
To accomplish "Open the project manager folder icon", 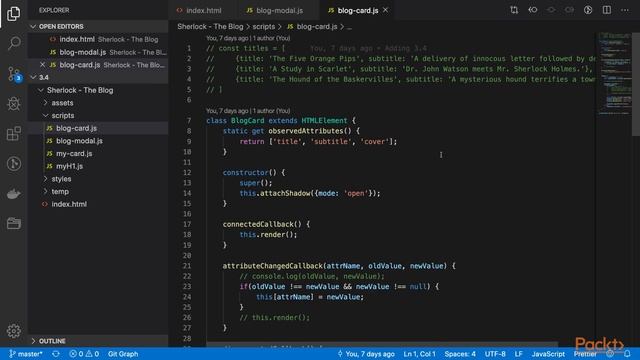I will 13,223.
